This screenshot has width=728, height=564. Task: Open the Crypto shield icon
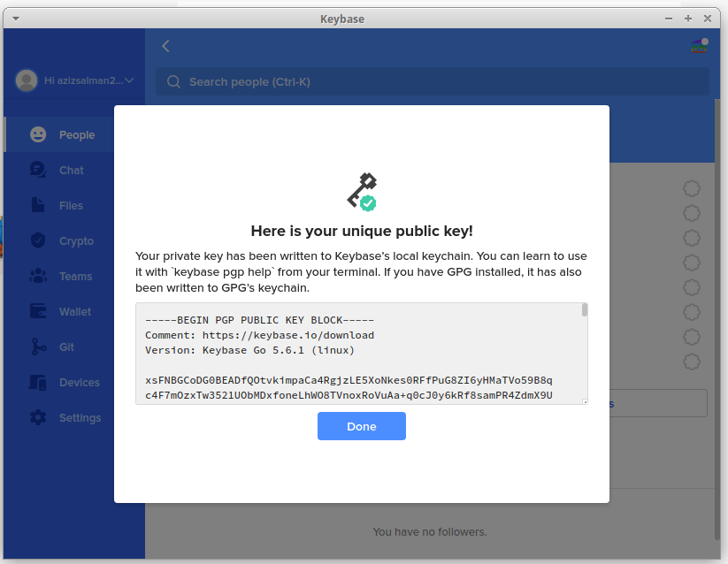[x=38, y=240]
